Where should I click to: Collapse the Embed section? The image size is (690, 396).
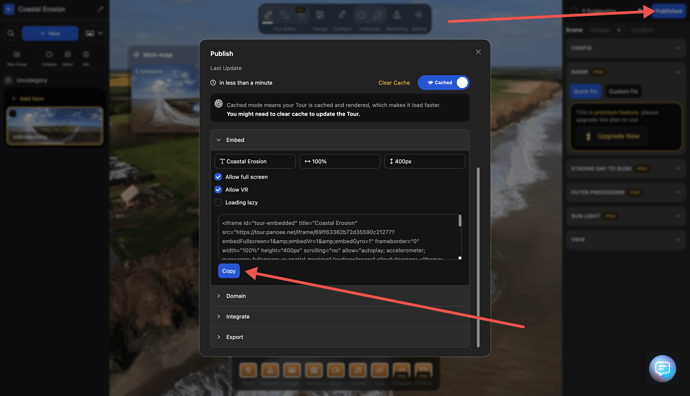pos(340,140)
